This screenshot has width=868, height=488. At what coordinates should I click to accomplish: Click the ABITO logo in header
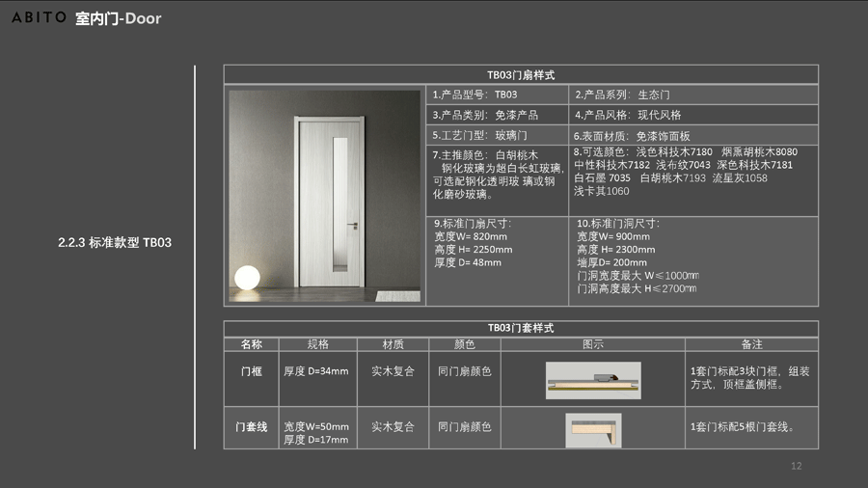(39, 17)
